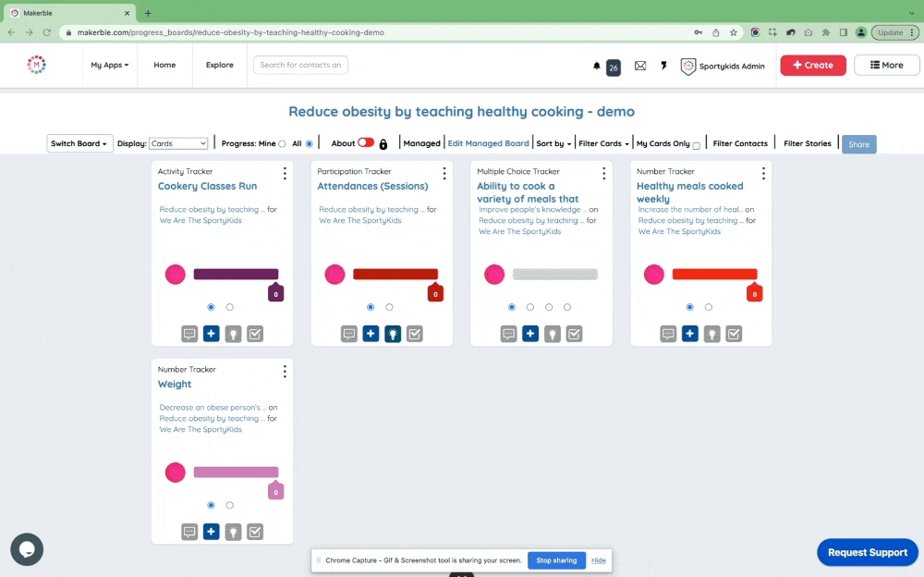The width and height of the screenshot is (924, 577).
Task: Click lightbulb icon on the Weight card
Action: point(233,533)
